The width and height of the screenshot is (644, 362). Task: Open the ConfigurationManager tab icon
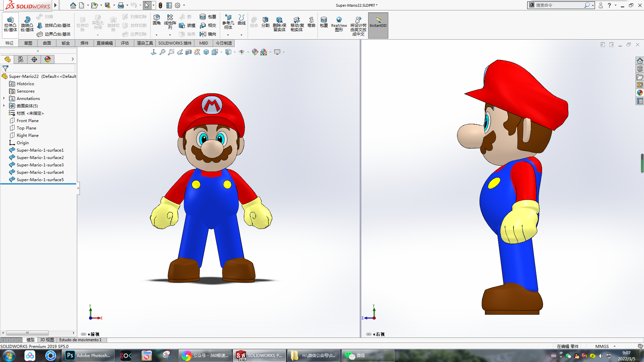coord(34,59)
